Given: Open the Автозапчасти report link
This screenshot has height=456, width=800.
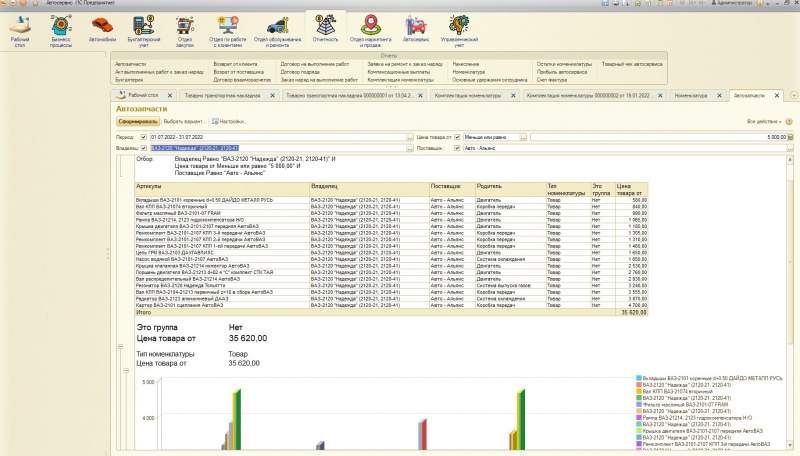Looking at the screenshot, I should tap(131, 64).
